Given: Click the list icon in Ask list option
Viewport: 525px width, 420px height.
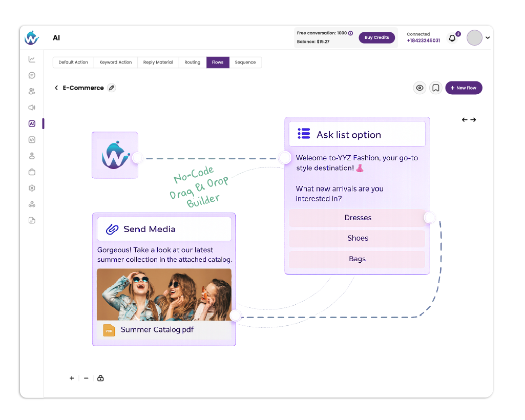Looking at the screenshot, I should (x=304, y=134).
